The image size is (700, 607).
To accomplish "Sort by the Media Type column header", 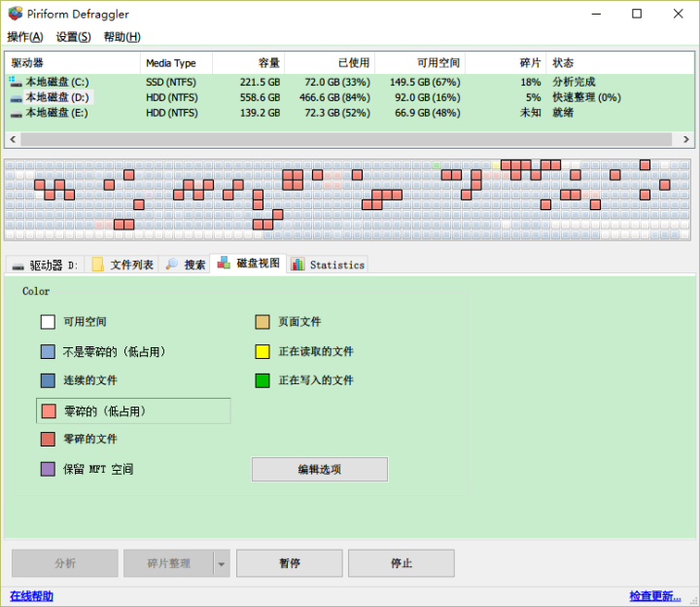I will (x=176, y=63).
